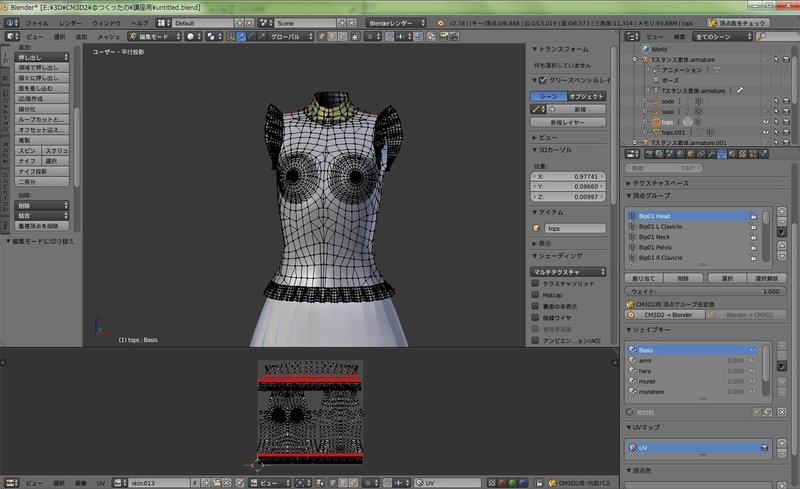
Task: Toggle the Basis shape key visibility eye
Action: (753, 350)
